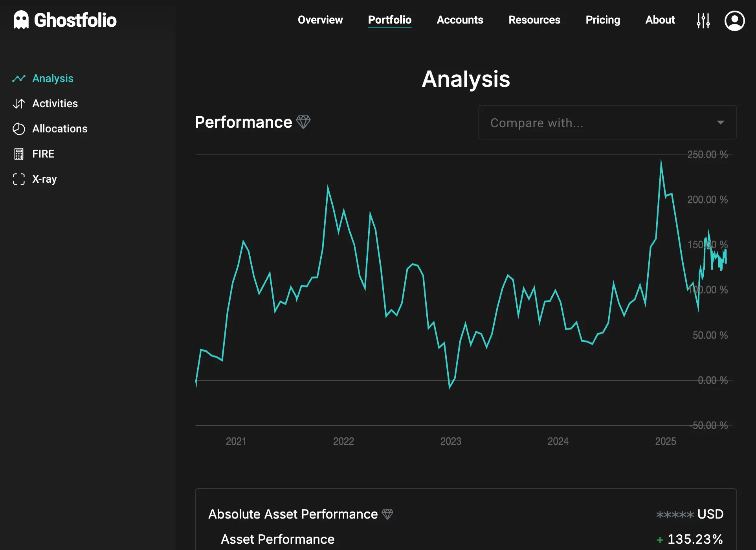Switch to the Accounts nav tab
The height and width of the screenshot is (550, 756).
tap(460, 20)
